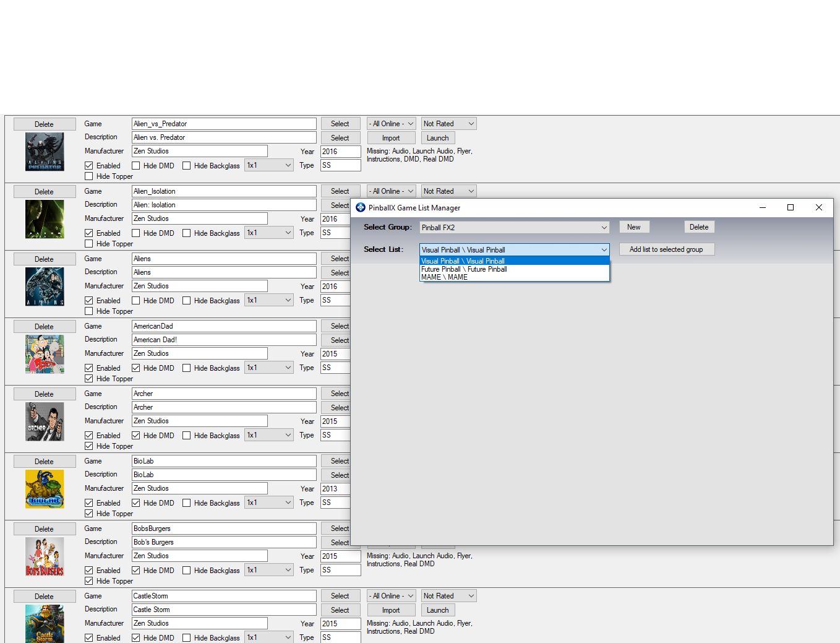Viewport: 840px width, 643px height.
Task: Uncheck Hide Topper for Archer
Action: coord(89,446)
